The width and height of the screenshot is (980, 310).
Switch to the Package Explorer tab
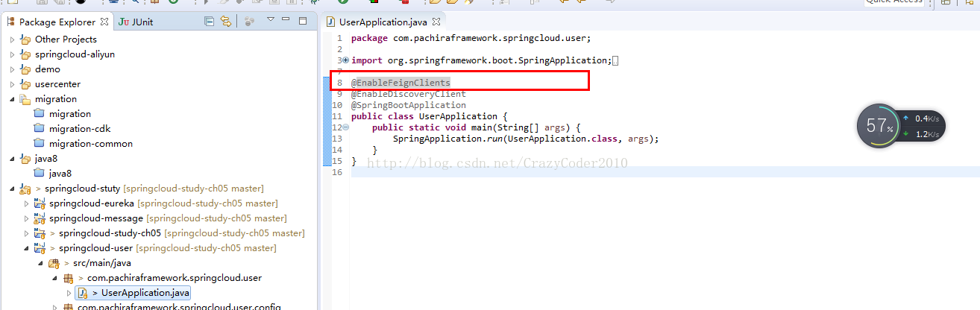tap(57, 22)
